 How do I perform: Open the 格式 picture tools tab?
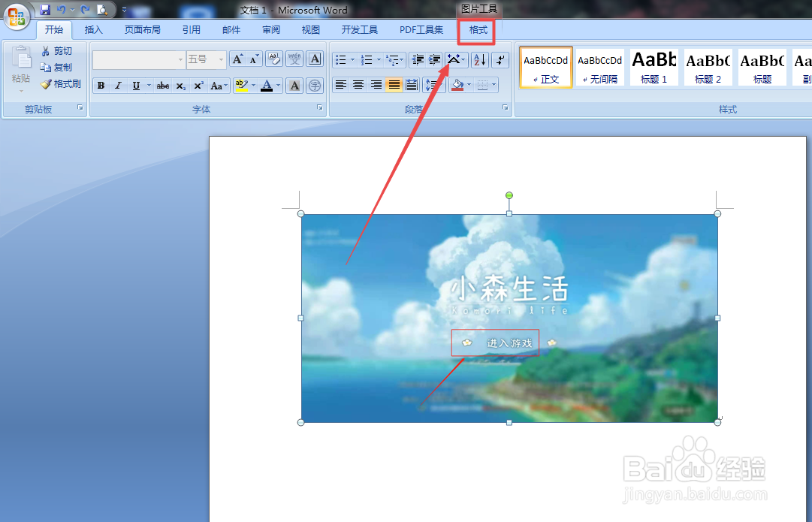(x=478, y=30)
